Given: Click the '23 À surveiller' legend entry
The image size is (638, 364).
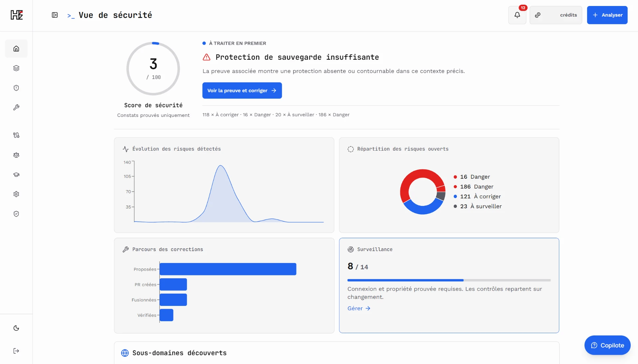Looking at the screenshot, I should click(478, 206).
